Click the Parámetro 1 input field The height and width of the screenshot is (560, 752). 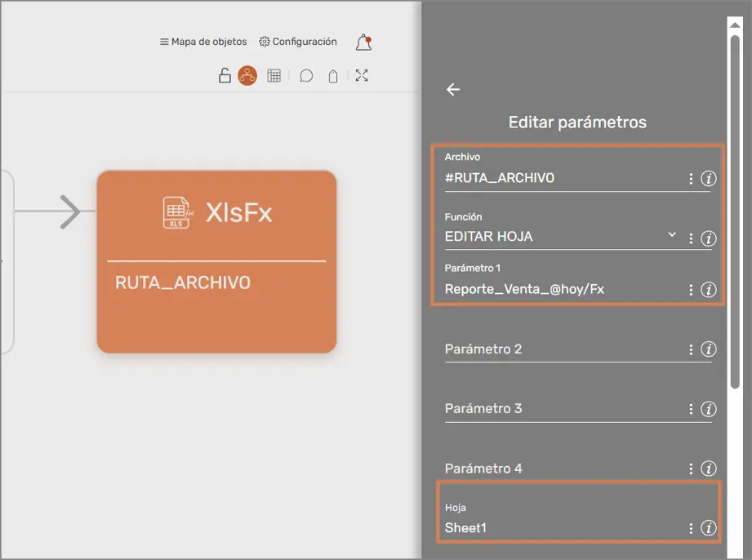pos(563,289)
